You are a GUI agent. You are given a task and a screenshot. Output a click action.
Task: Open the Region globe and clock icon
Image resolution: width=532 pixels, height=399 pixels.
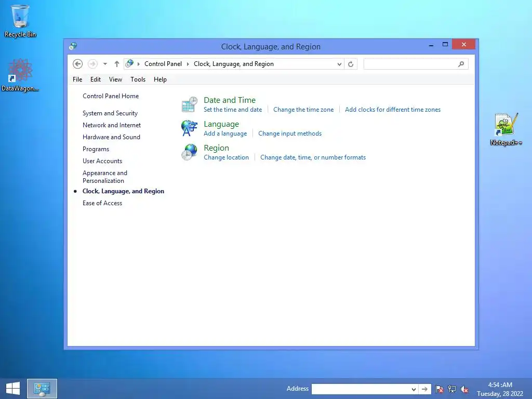click(x=189, y=152)
